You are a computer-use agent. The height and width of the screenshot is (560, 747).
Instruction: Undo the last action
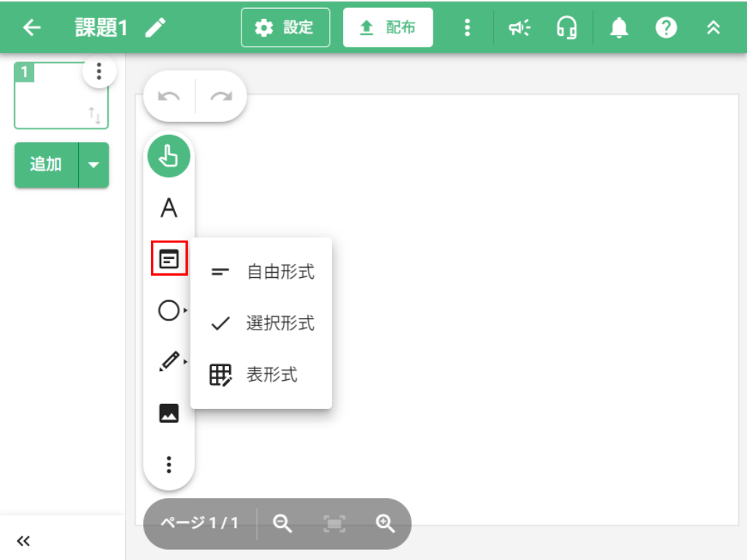point(169,97)
